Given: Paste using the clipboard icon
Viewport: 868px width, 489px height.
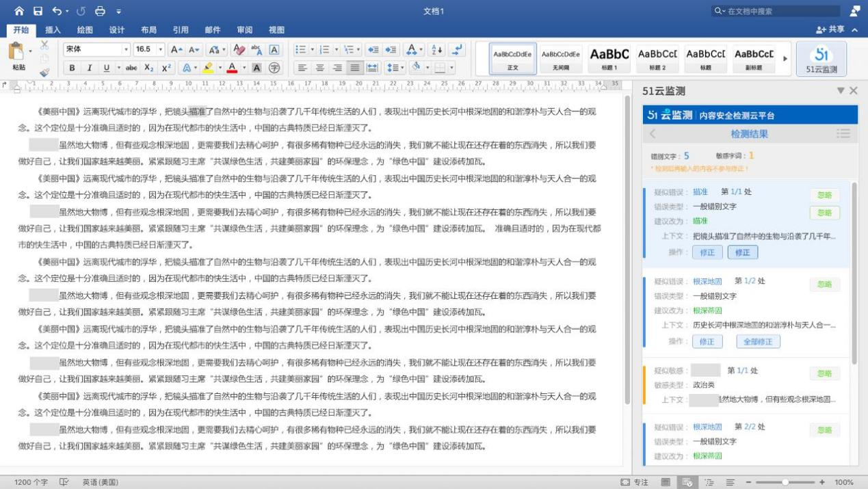Looking at the screenshot, I should (x=16, y=52).
